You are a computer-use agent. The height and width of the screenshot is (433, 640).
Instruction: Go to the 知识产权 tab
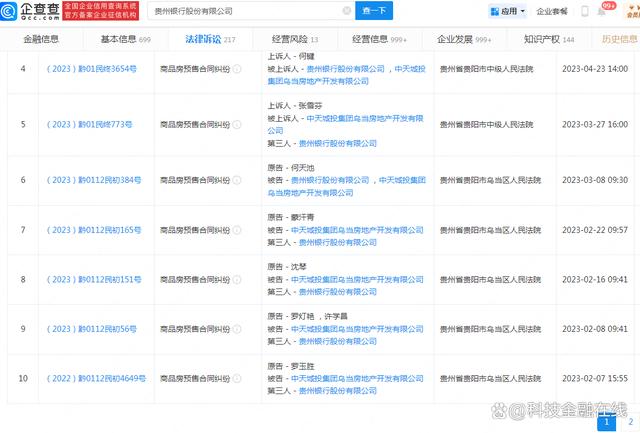pyautogui.click(x=549, y=39)
